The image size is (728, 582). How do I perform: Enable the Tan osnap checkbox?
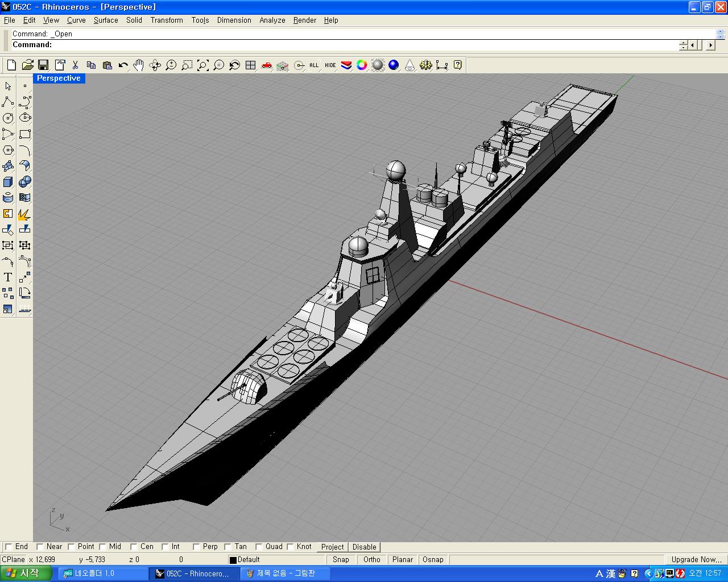point(227,547)
